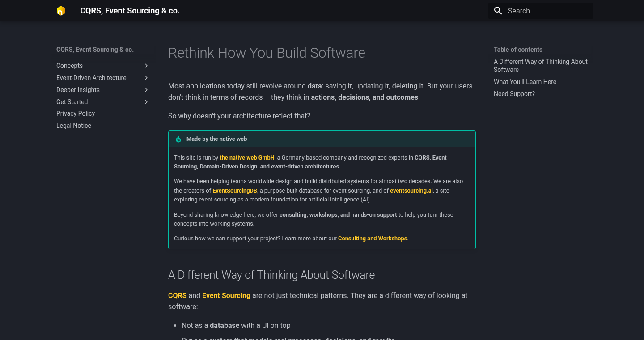Open the Privacy Policy page
This screenshot has height=340, width=644.
(x=76, y=113)
